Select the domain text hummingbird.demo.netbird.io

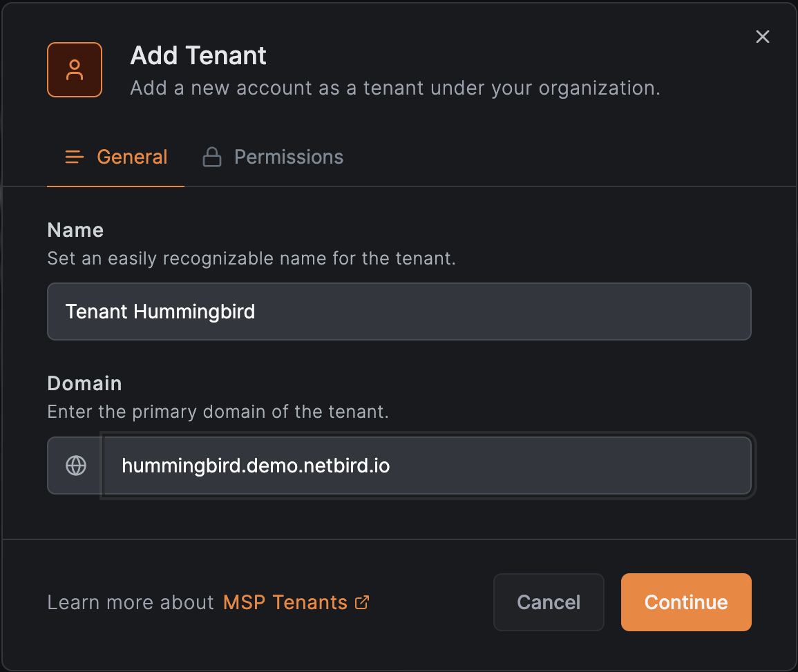255,465
